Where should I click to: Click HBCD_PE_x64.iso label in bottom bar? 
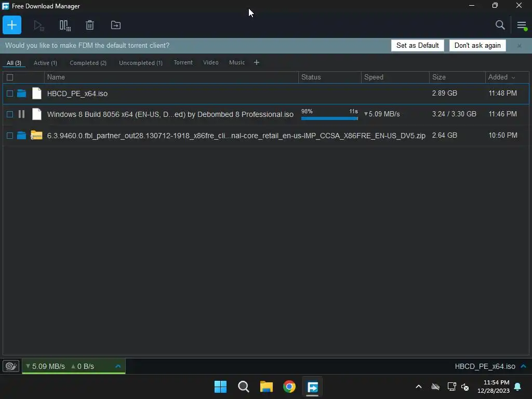coord(485,366)
